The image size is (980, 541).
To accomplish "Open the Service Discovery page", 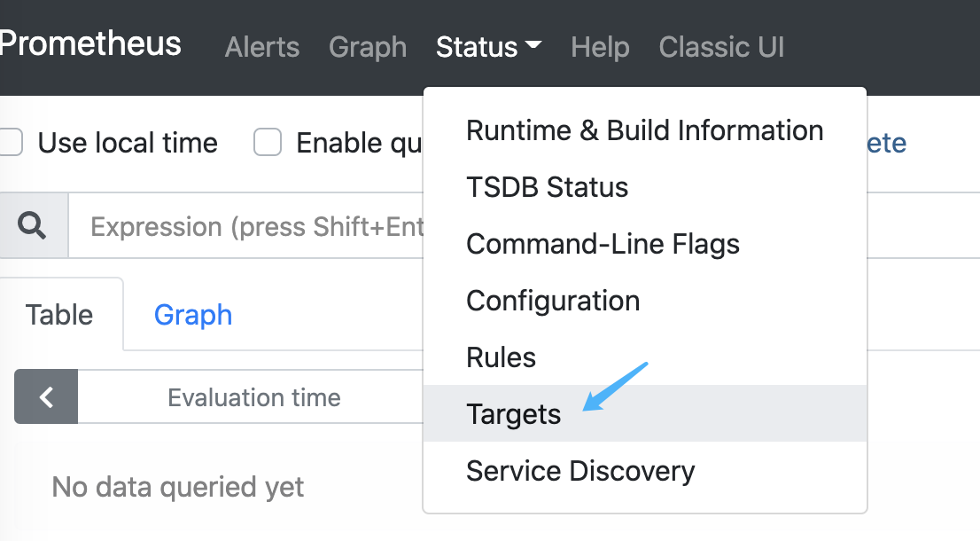I will click(645, 470).
